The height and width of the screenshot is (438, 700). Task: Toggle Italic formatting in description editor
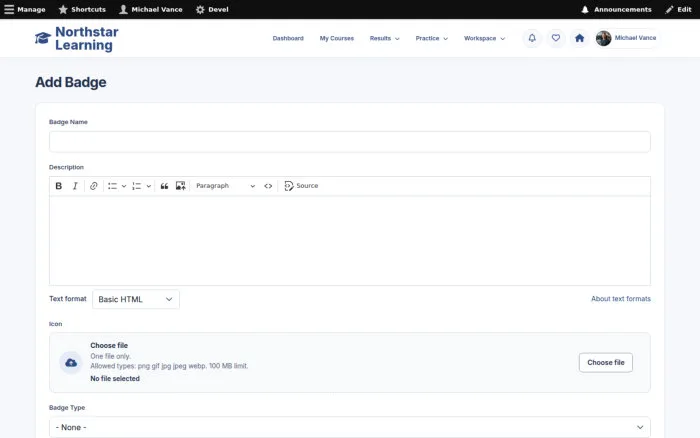coord(75,186)
